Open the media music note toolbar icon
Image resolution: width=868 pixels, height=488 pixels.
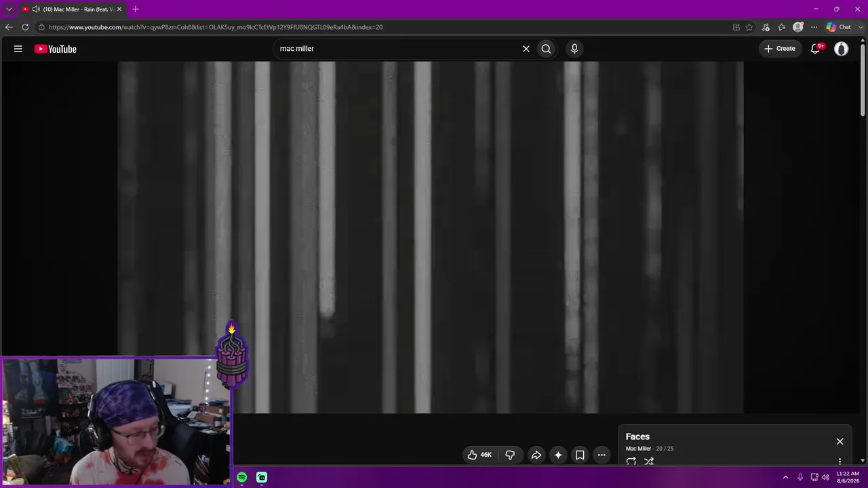click(x=766, y=27)
